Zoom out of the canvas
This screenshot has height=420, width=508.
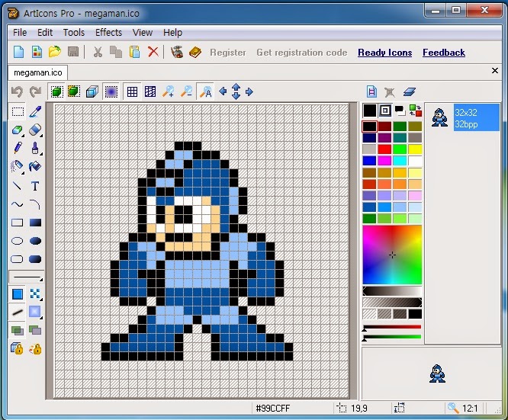187,92
